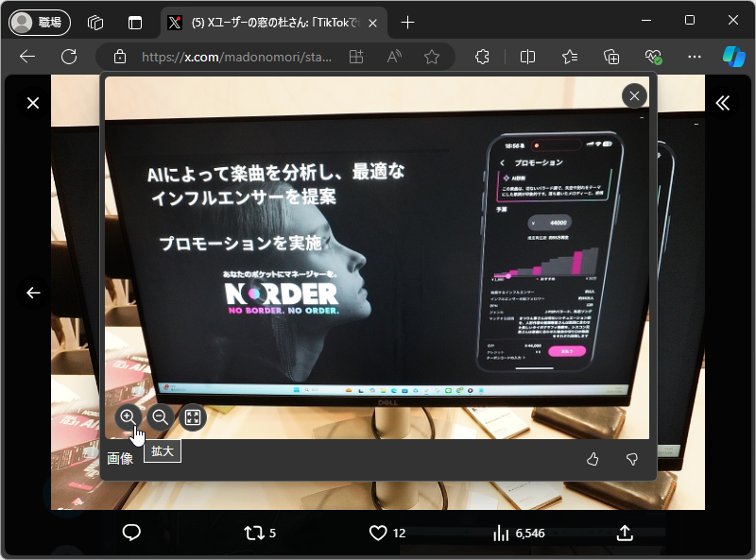Open the Settings and more menu
Screen dimensions: 756x560
click(695, 57)
